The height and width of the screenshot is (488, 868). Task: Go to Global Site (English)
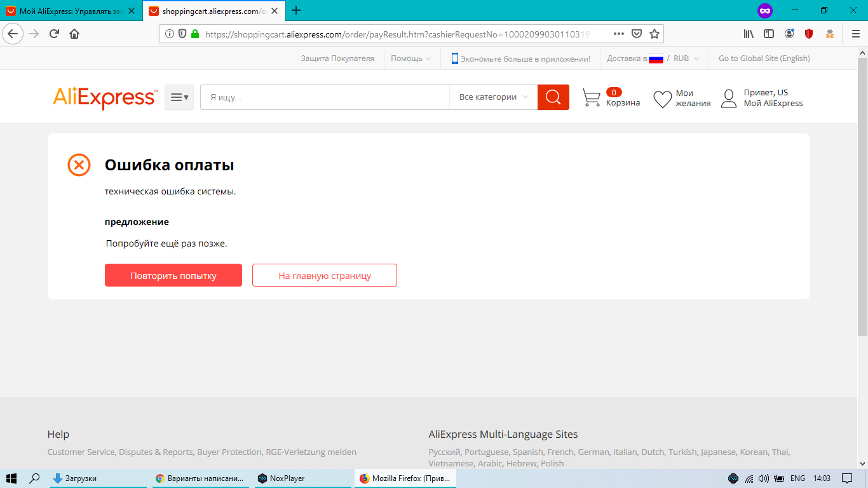click(x=764, y=58)
